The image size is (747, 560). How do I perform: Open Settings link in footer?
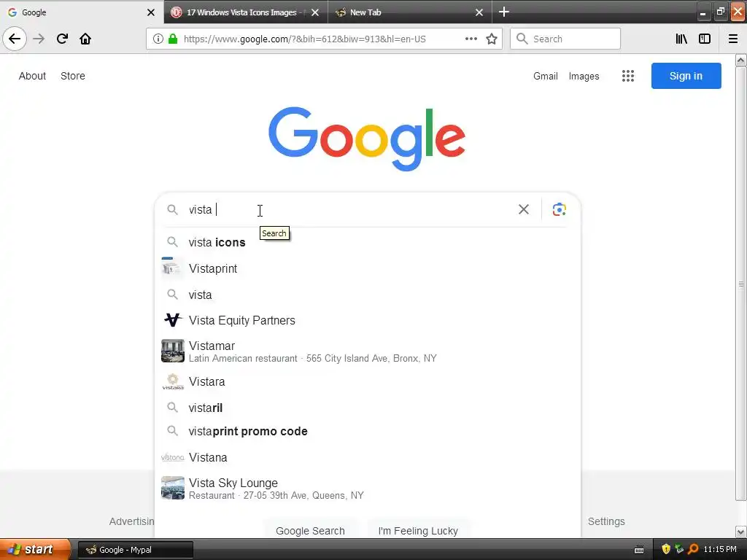[606, 521]
